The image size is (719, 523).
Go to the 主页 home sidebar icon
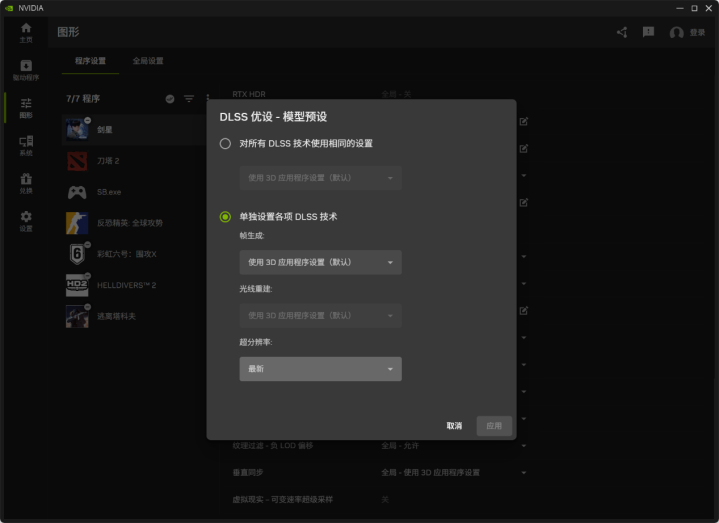pyautogui.click(x=26, y=33)
